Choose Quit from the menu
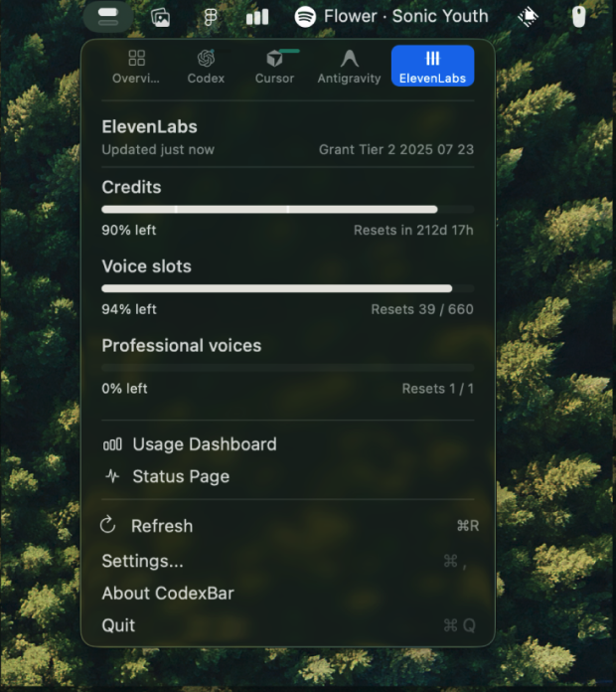This screenshot has height=692, width=616. 288,625
